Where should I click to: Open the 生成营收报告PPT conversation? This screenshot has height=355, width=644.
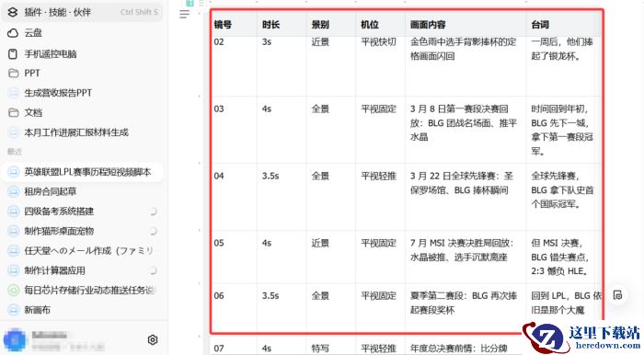[82, 93]
